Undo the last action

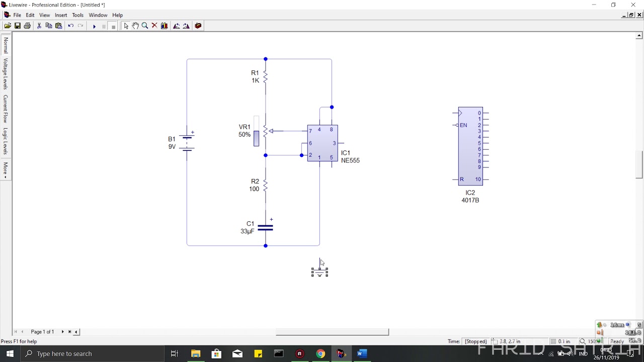(71, 26)
